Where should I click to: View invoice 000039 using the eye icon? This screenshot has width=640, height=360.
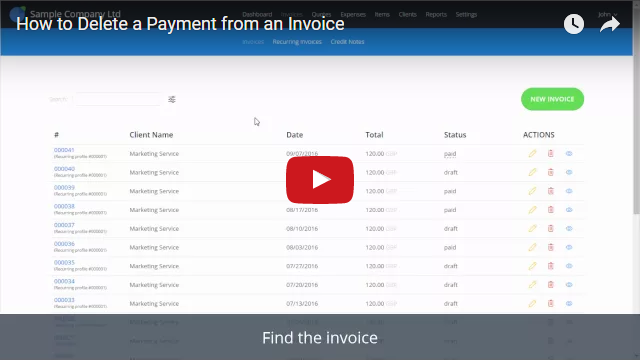(x=569, y=191)
